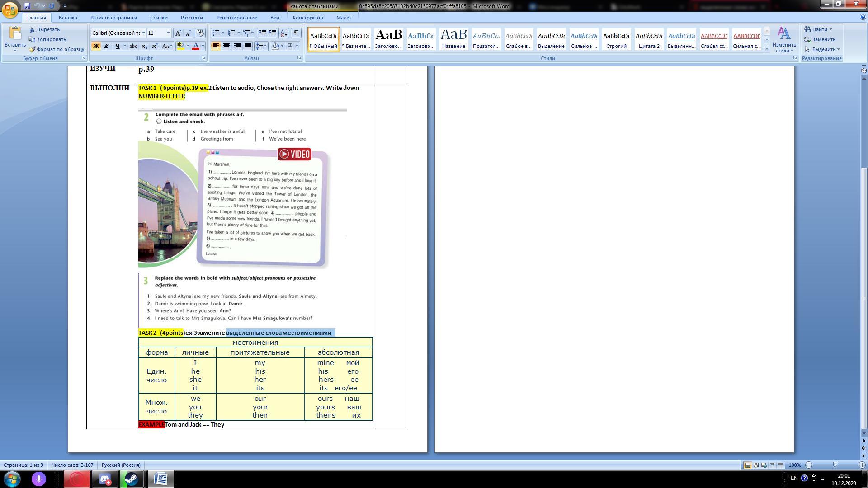
Task: Click the clear formatting eraser icon
Action: 200,33
